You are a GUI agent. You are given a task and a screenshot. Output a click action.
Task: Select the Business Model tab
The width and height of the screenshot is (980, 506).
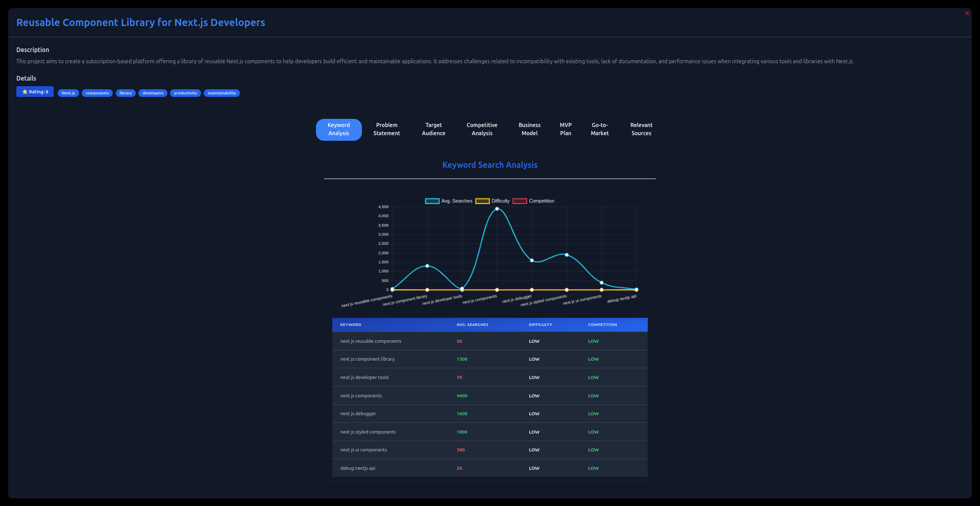(529, 130)
